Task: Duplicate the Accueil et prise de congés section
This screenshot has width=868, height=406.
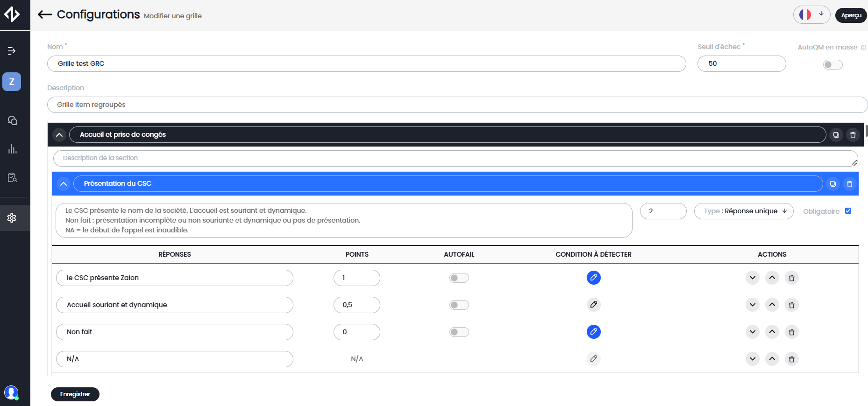Action: click(836, 135)
